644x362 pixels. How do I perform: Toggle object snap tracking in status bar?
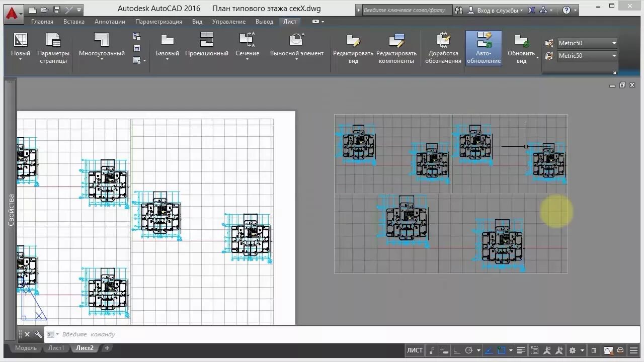point(488,350)
